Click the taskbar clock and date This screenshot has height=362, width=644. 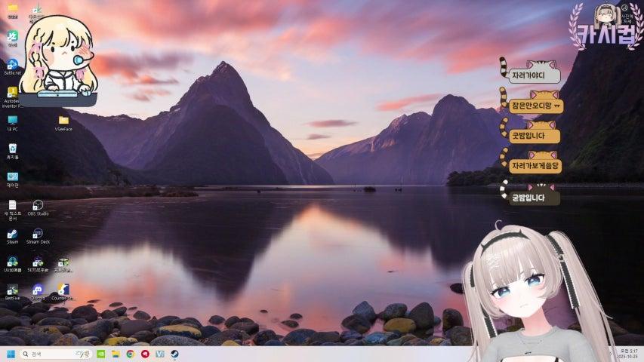[x=628, y=354]
